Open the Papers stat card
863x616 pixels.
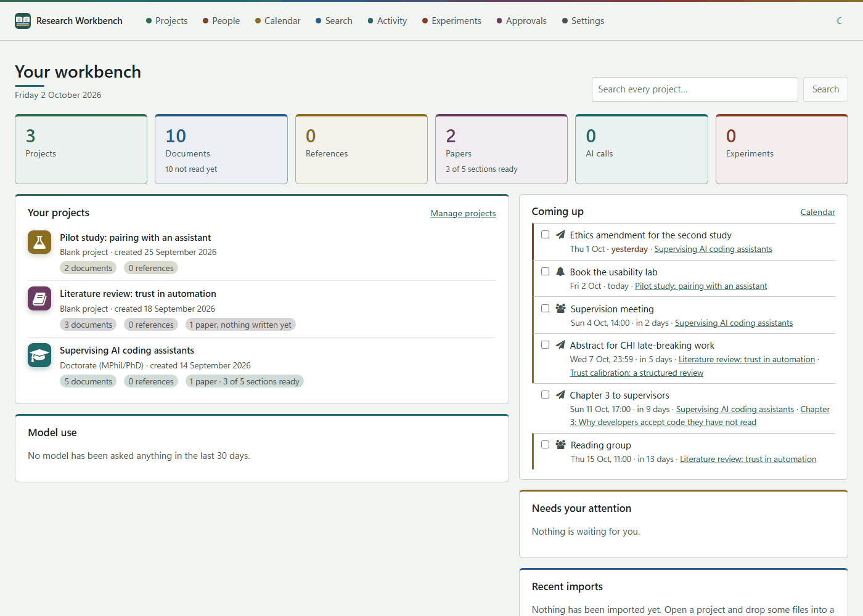[x=501, y=149]
